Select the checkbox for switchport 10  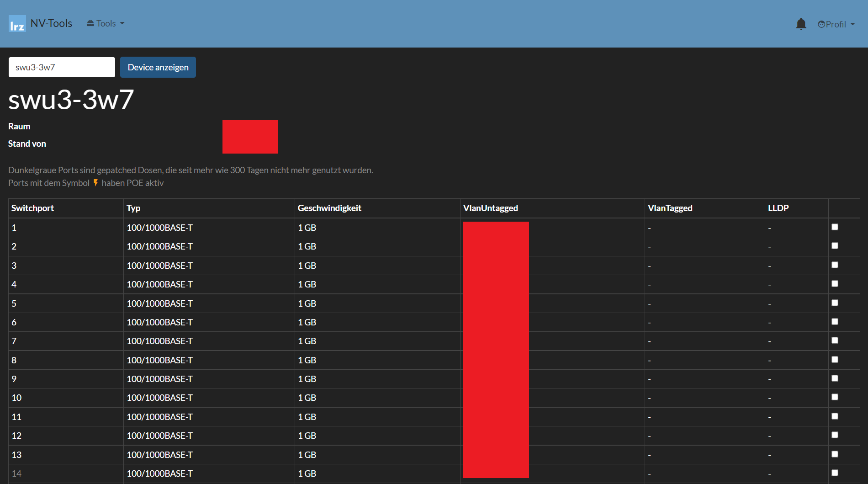pyautogui.click(x=835, y=397)
